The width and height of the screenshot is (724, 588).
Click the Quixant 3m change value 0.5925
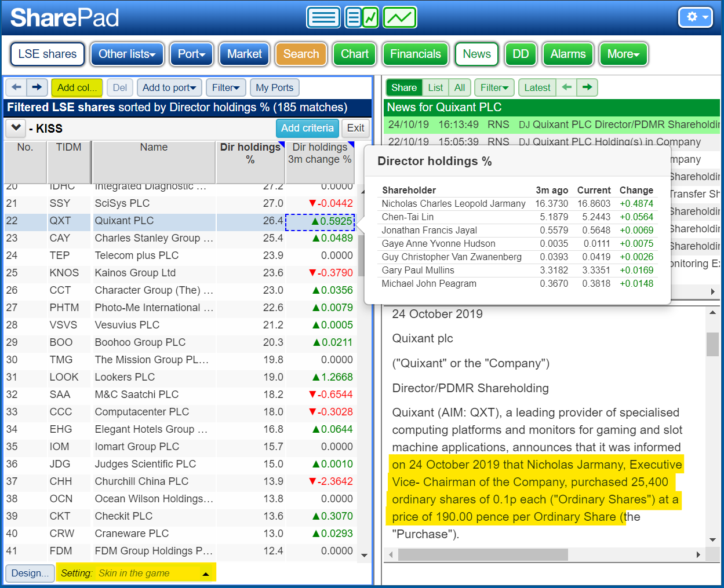(321, 221)
